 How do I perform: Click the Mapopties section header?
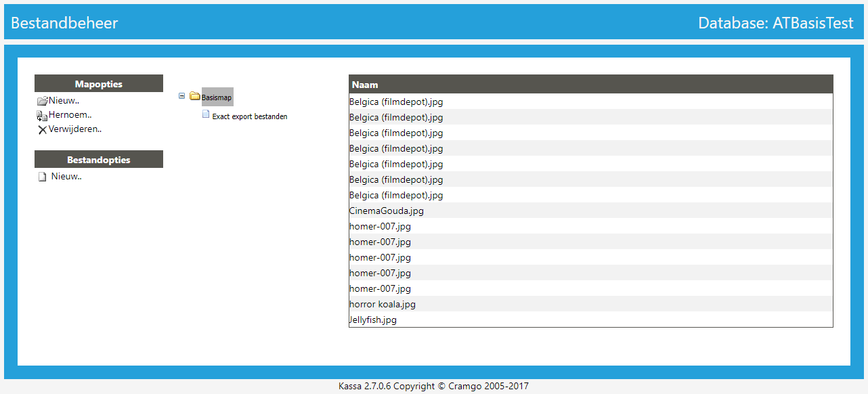(99, 83)
